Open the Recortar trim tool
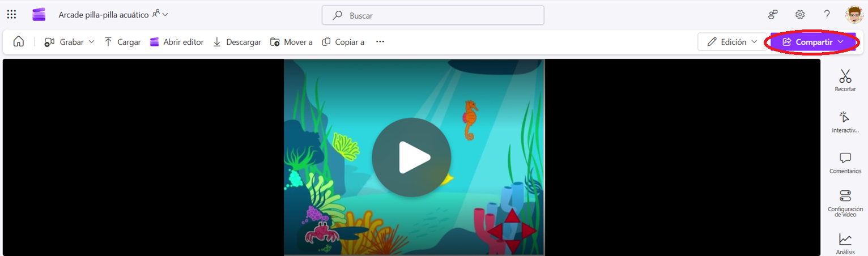 [x=845, y=80]
